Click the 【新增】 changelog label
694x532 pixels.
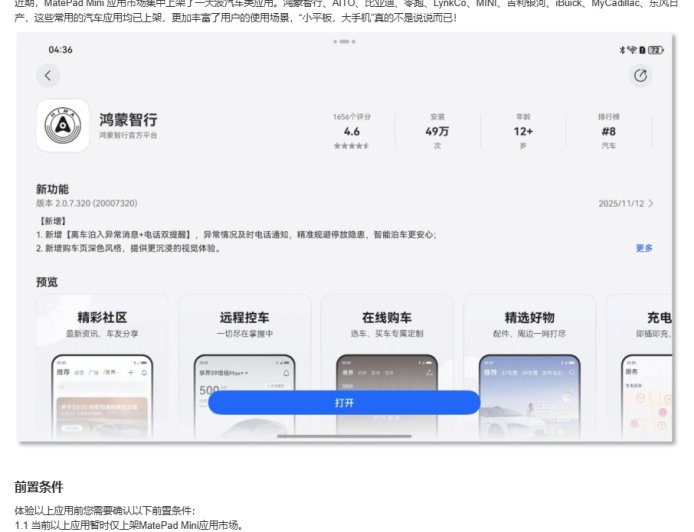53,221
